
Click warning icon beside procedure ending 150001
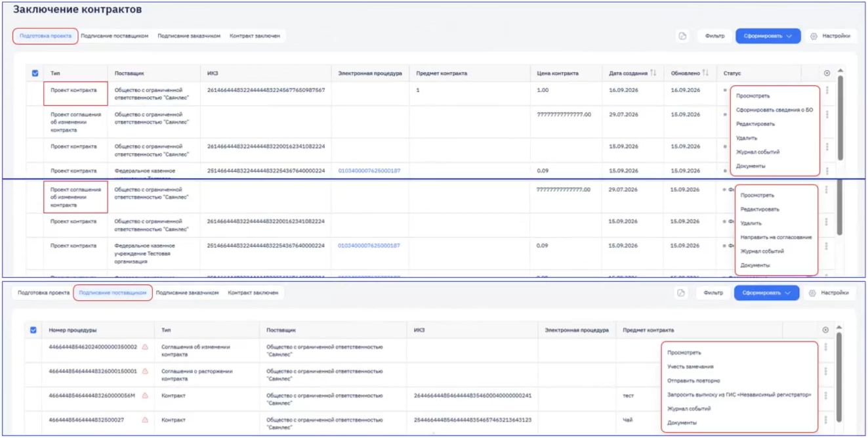click(x=145, y=371)
